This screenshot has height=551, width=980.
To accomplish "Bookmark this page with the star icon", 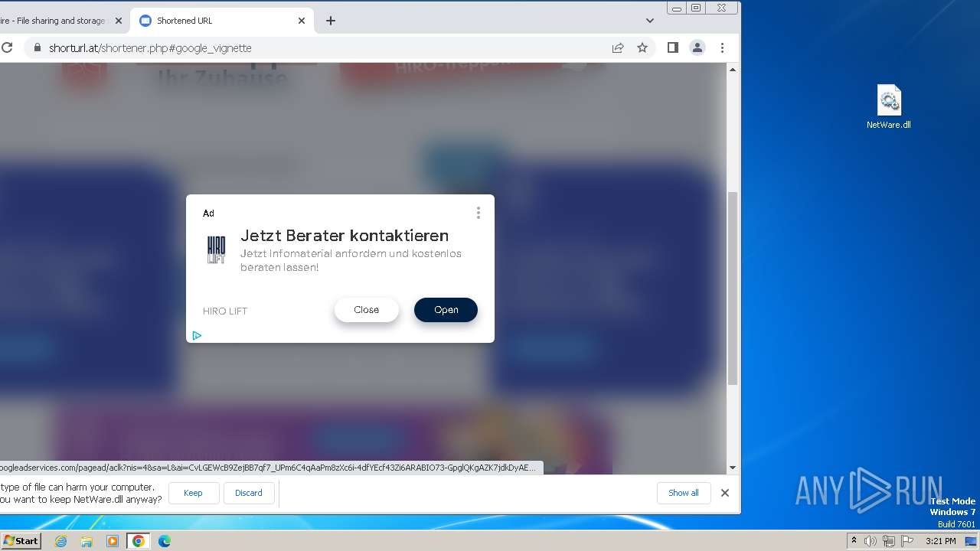I will click(x=642, y=47).
